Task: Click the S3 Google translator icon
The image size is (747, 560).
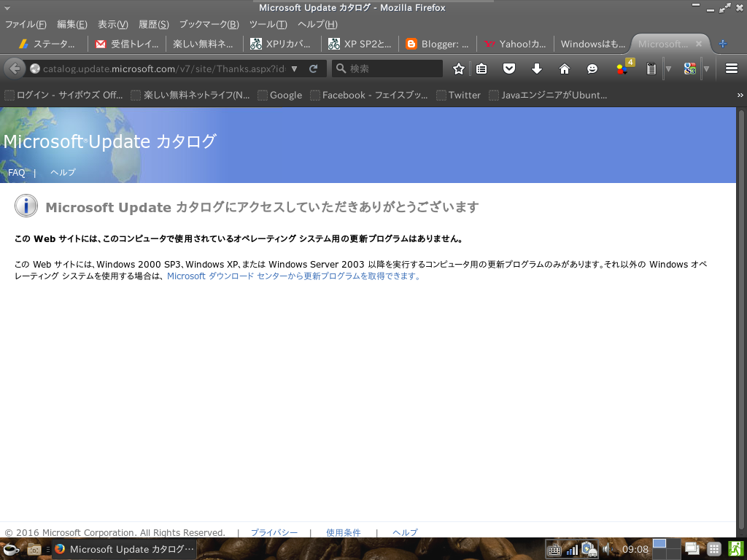Action: pyautogui.click(x=689, y=69)
